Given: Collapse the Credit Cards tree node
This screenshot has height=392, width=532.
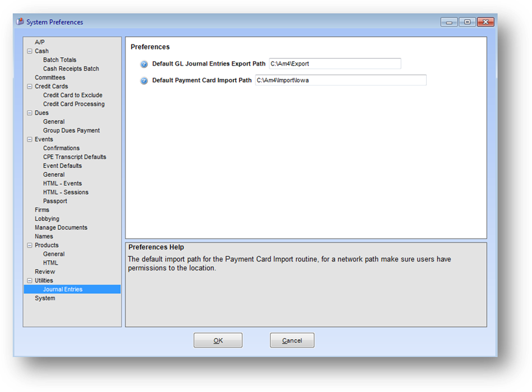Looking at the screenshot, I should [x=29, y=87].
